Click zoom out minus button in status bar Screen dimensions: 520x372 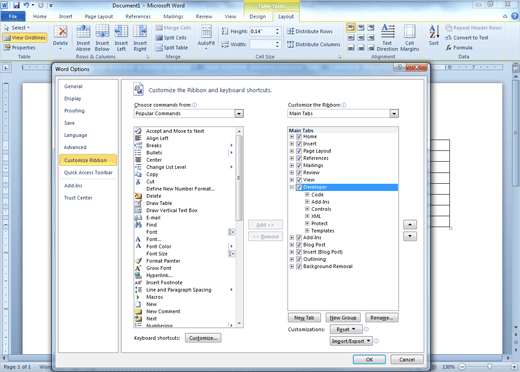(462, 367)
